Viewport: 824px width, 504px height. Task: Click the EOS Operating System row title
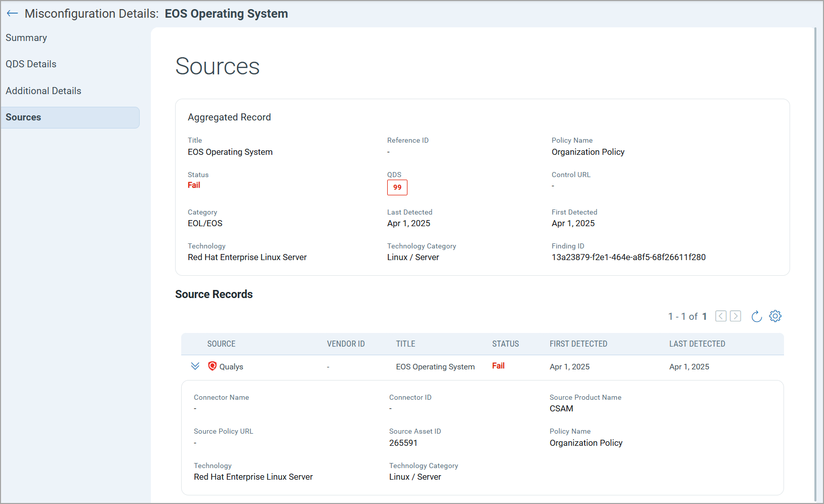[x=435, y=367]
